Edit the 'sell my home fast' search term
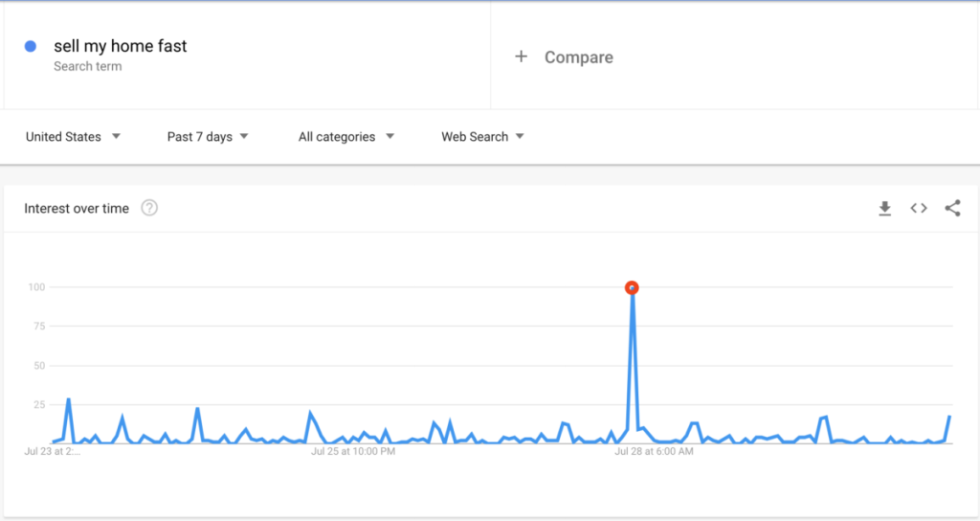The width and height of the screenshot is (980, 521). pyautogui.click(x=121, y=46)
